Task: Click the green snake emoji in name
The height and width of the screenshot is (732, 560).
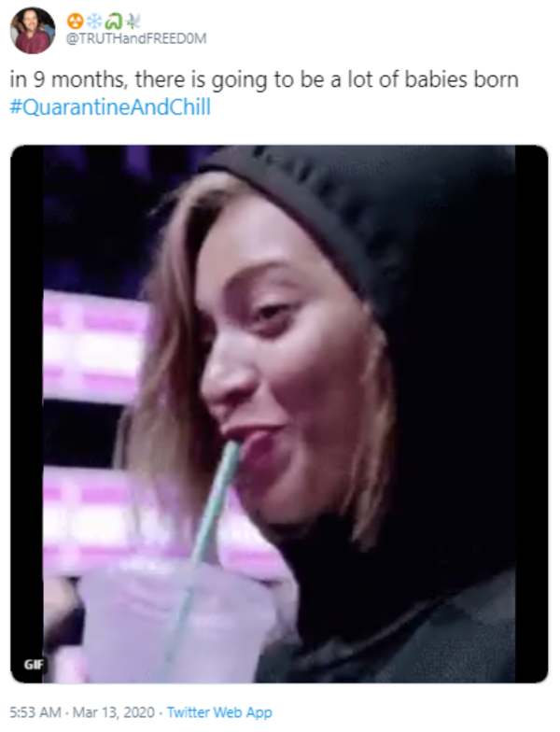Action: (x=114, y=21)
